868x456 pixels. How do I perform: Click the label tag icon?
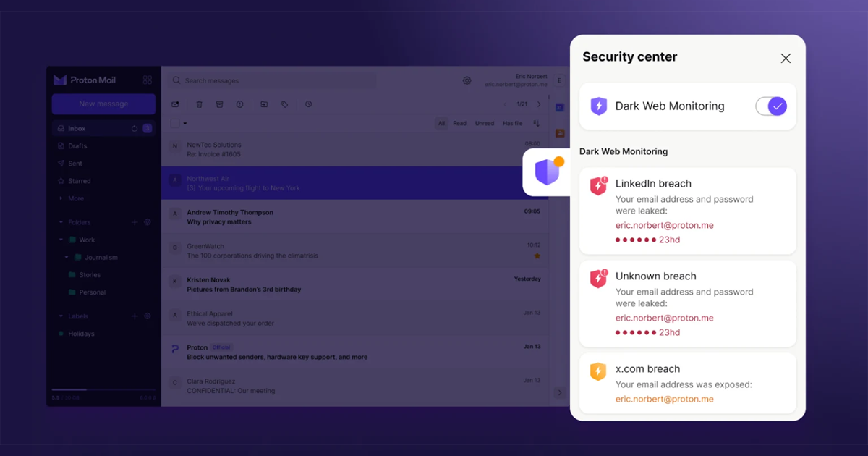point(284,104)
